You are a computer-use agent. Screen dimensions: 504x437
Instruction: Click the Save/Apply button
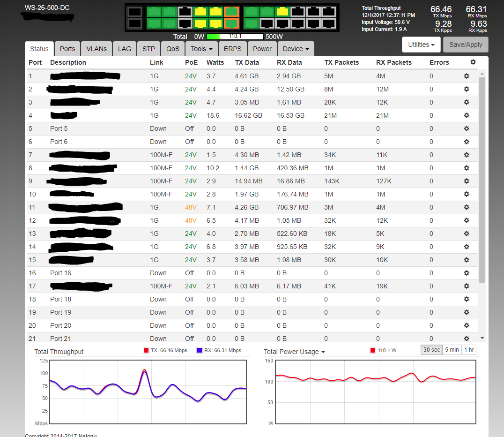pyautogui.click(x=466, y=45)
